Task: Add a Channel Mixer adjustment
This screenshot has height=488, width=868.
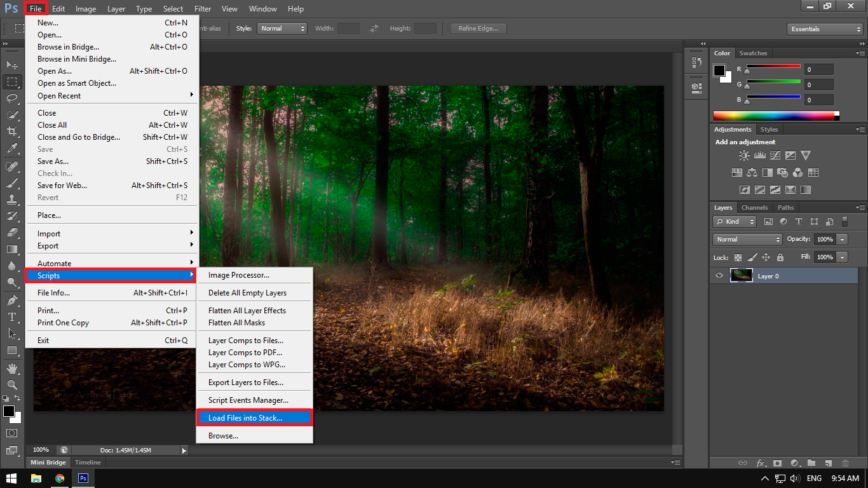Action: point(798,172)
